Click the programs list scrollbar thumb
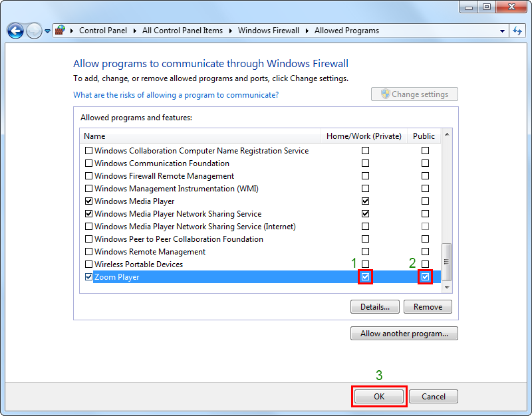Screen dimensions: 532x416 [x=447, y=262]
